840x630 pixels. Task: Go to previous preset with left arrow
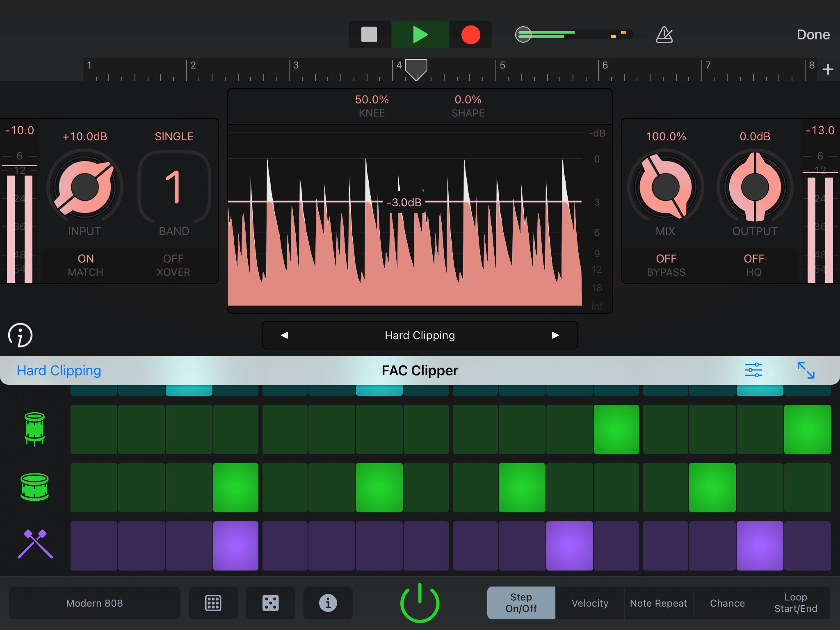284,335
